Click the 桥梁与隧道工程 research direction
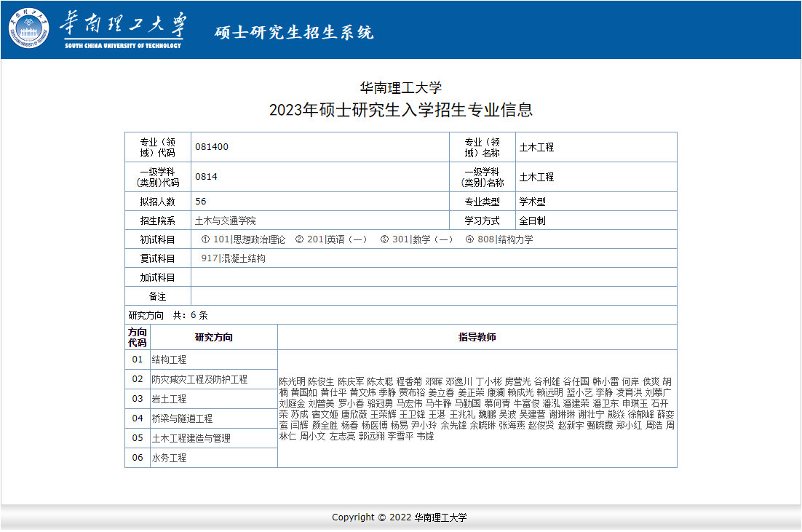The height and width of the screenshot is (532, 802). tap(182, 418)
